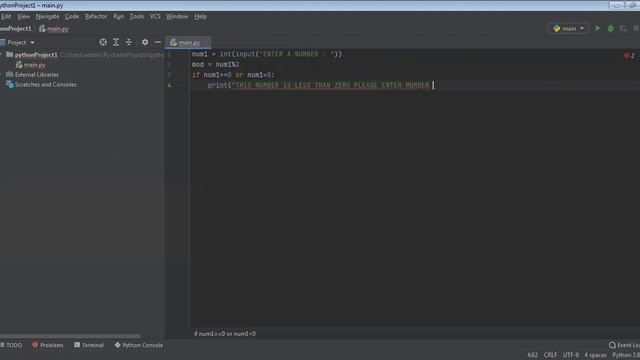Open the Problems tool window
Image resolution: width=640 pixels, height=360 pixels.
point(48,345)
